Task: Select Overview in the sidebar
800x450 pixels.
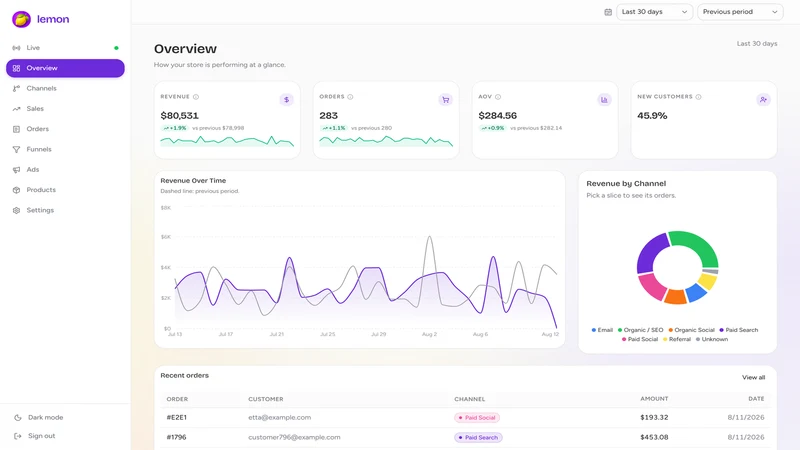Action: (x=65, y=68)
